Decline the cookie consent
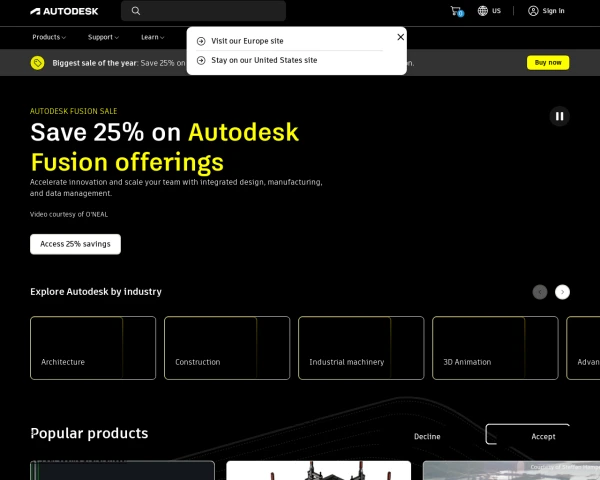The height and width of the screenshot is (480, 600). point(427,436)
